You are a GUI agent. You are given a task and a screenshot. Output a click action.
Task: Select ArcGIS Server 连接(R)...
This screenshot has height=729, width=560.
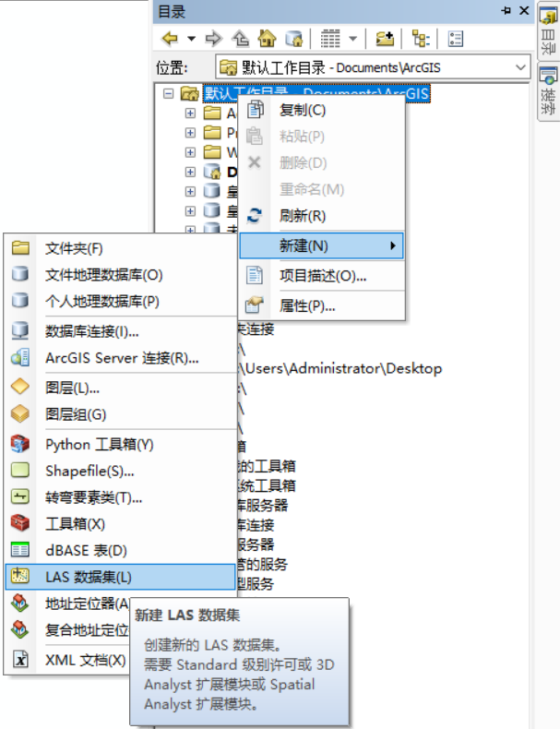(x=121, y=358)
